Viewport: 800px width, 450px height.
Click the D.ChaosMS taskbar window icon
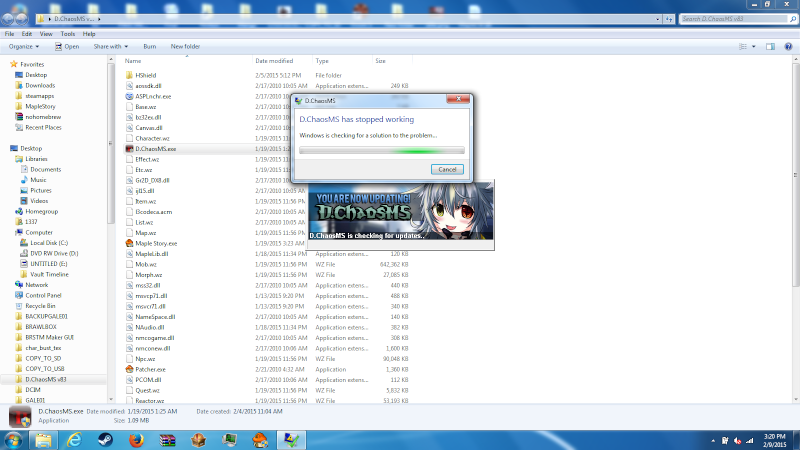[x=291, y=440]
